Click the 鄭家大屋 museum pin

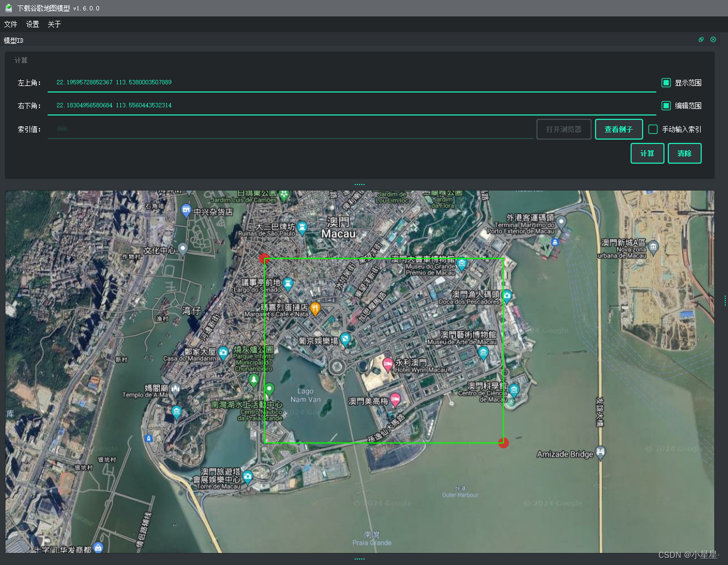coord(223,353)
